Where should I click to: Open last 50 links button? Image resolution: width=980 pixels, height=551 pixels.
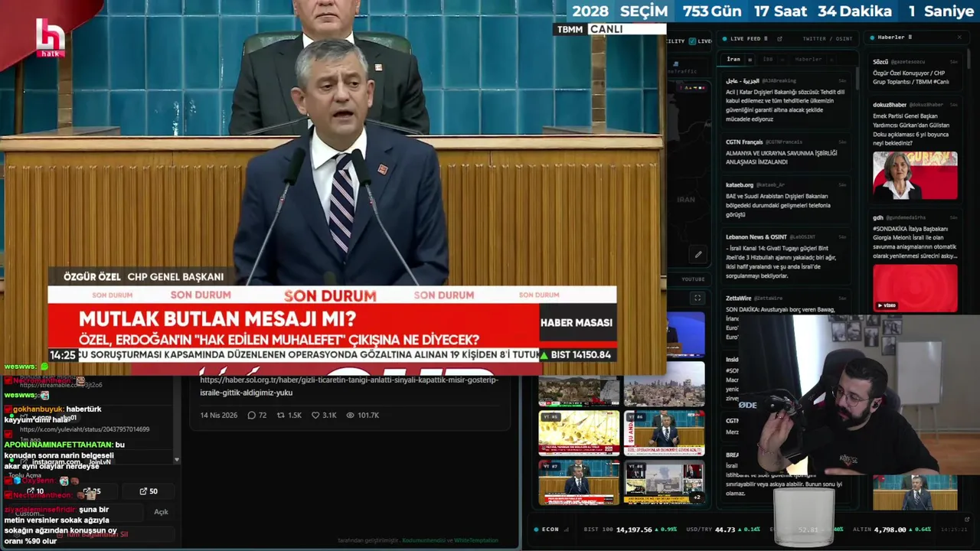click(149, 491)
